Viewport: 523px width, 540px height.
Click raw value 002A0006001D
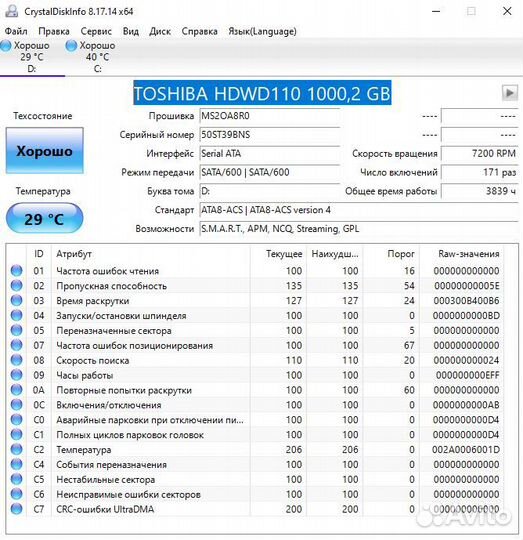click(x=466, y=450)
